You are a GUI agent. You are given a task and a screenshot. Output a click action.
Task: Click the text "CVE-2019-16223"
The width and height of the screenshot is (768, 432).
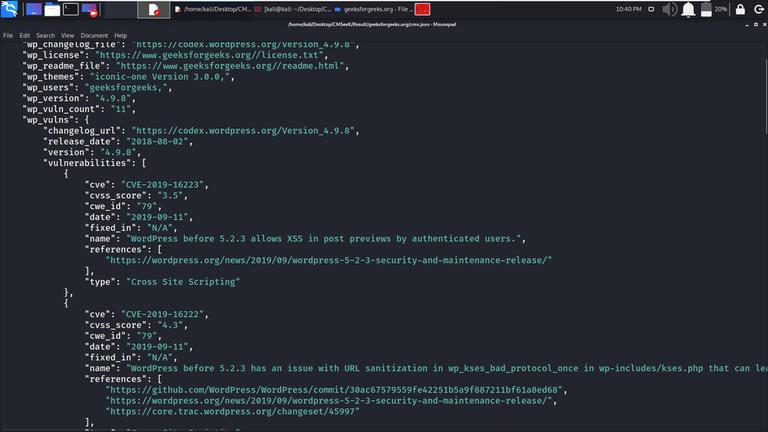162,185
